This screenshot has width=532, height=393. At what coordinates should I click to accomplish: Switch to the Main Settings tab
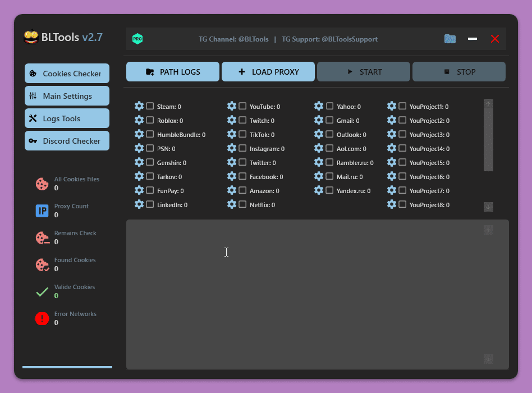(67, 96)
